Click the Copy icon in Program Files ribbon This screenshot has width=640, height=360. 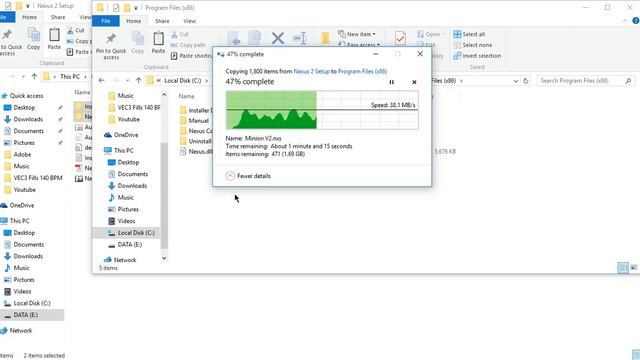138,42
